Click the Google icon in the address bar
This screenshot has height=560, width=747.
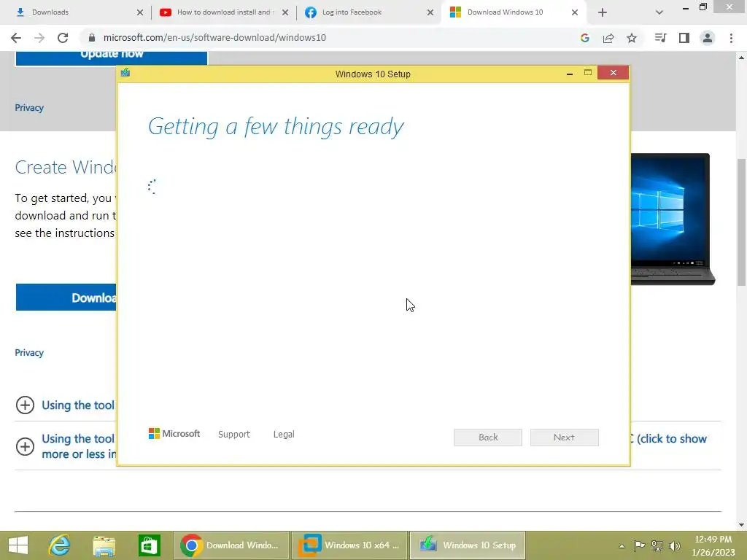tap(585, 38)
